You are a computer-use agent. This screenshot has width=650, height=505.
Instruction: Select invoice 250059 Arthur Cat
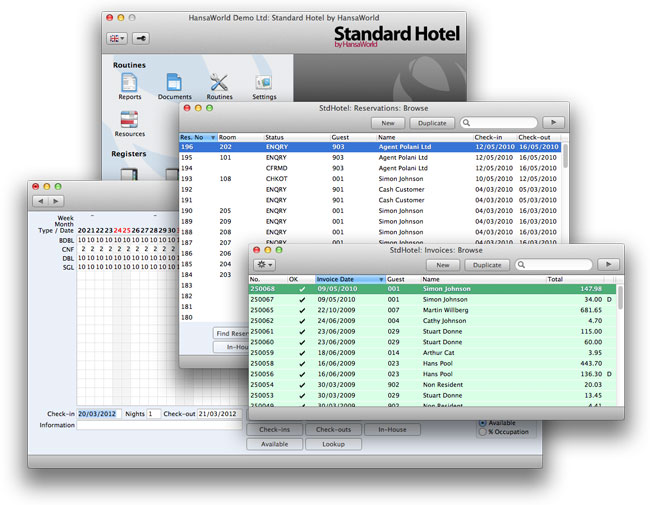(x=432, y=353)
